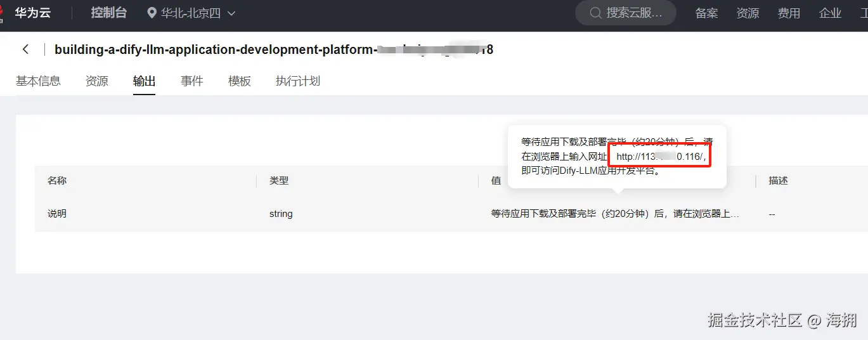Viewport: 868px width, 340px height.
Task: Open the 控制台 console link
Action: 109,13
